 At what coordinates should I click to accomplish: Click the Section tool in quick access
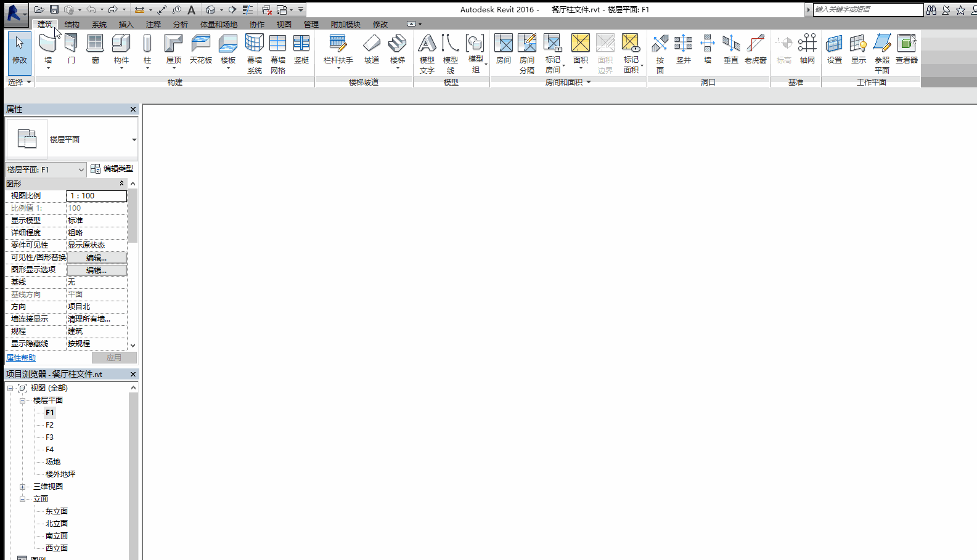click(232, 10)
